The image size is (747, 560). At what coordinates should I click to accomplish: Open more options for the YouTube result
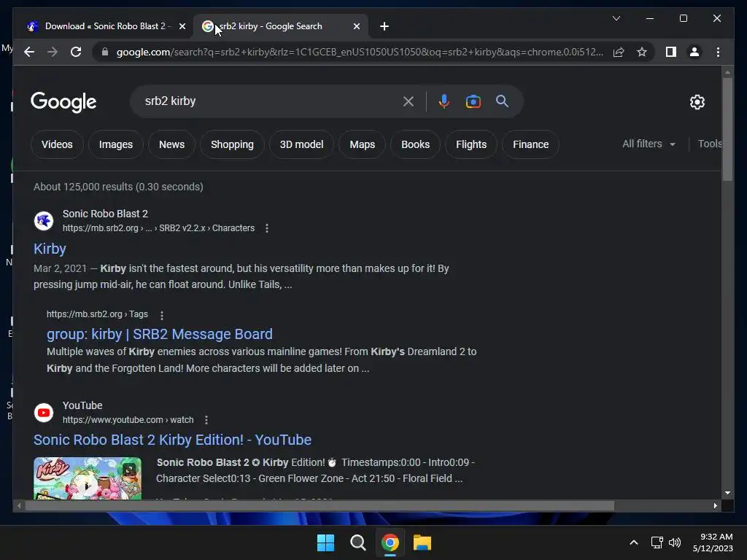206,420
